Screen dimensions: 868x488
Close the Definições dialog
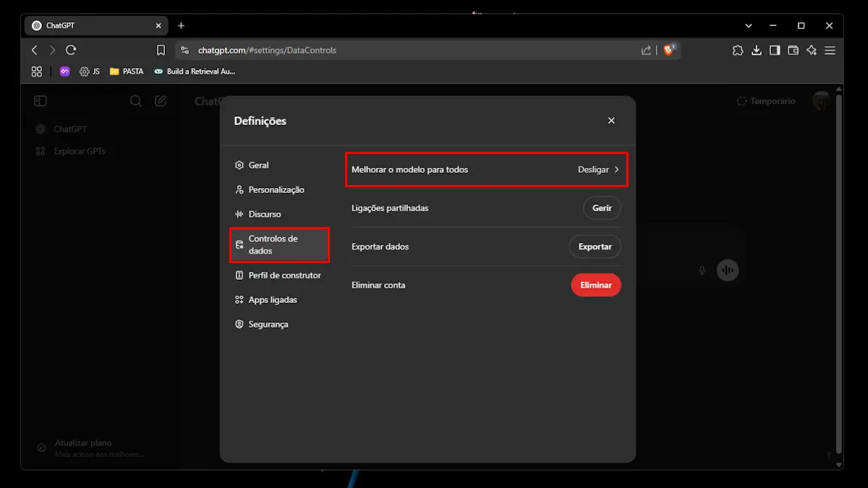(x=611, y=121)
